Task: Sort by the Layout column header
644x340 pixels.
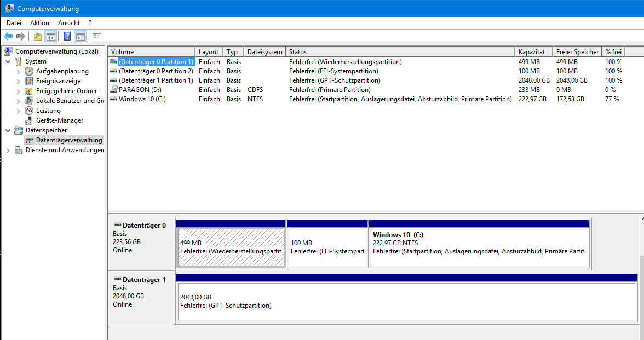Action: [x=209, y=51]
